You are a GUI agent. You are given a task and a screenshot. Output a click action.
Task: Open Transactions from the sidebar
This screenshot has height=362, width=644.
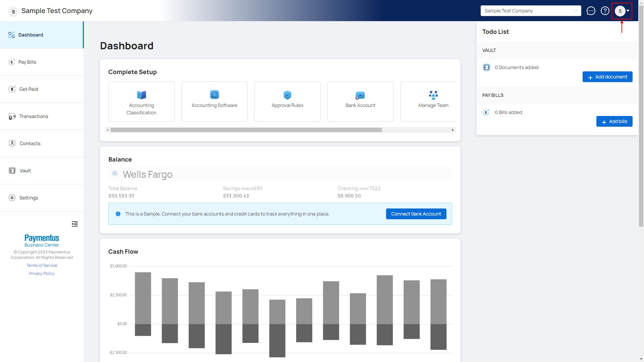(34, 116)
